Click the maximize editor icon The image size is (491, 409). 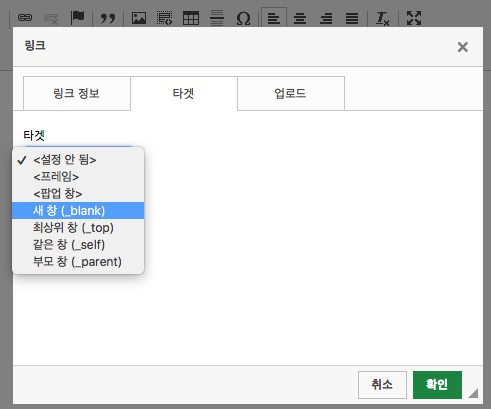[414, 18]
